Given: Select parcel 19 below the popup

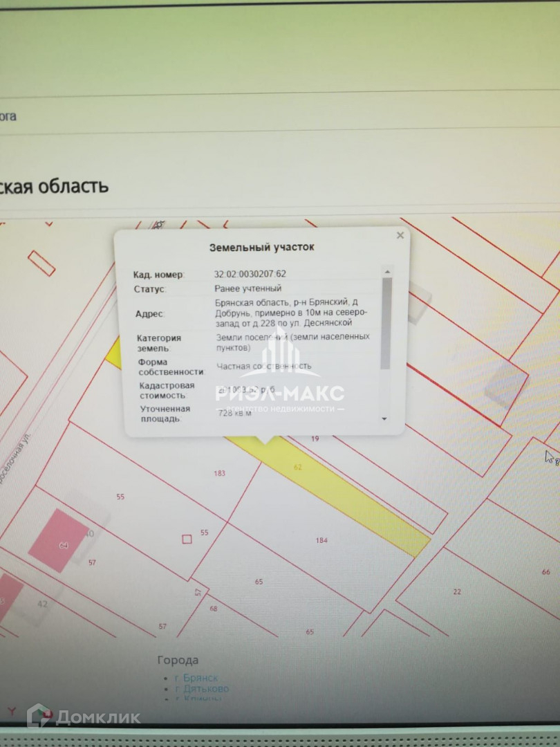Looking at the screenshot, I should coord(315,439).
